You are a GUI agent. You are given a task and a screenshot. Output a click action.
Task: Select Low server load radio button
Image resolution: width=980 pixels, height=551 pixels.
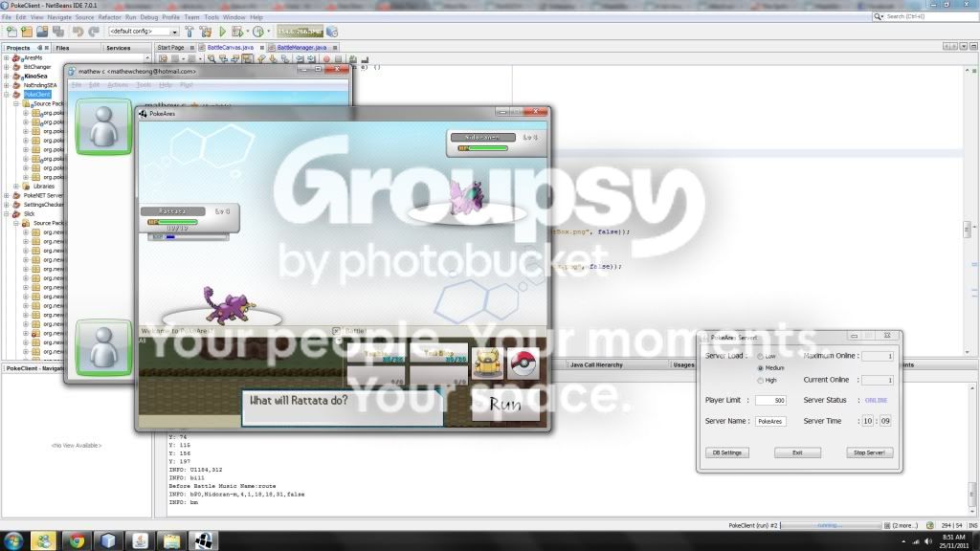pos(760,356)
